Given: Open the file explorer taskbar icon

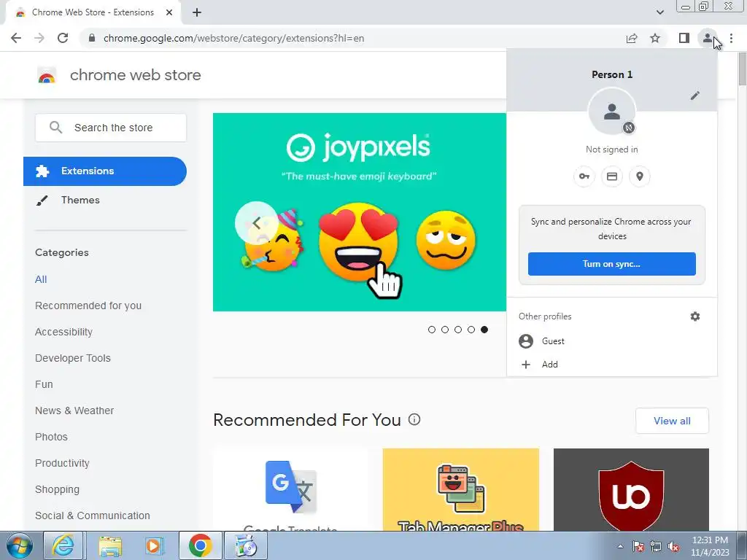Looking at the screenshot, I should tap(110, 545).
